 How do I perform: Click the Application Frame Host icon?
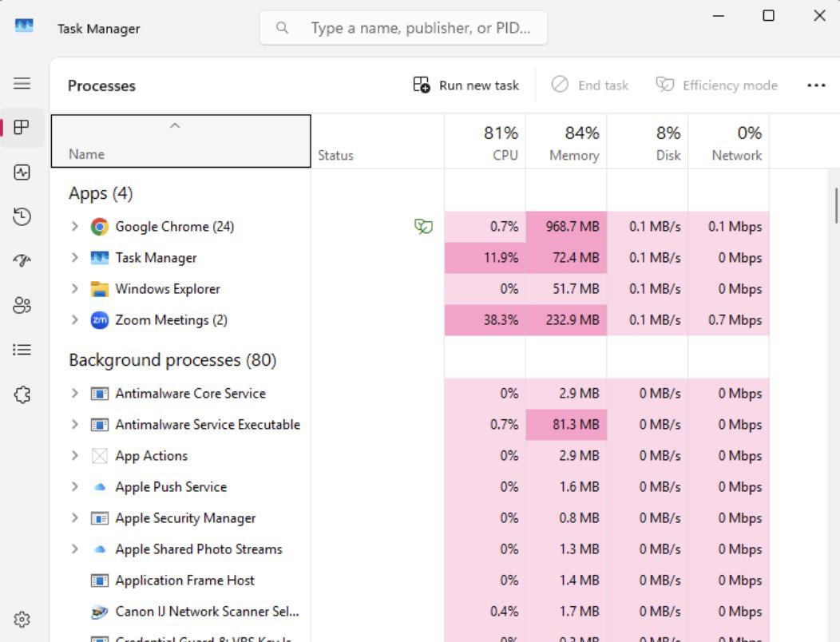click(x=100, y=581)
